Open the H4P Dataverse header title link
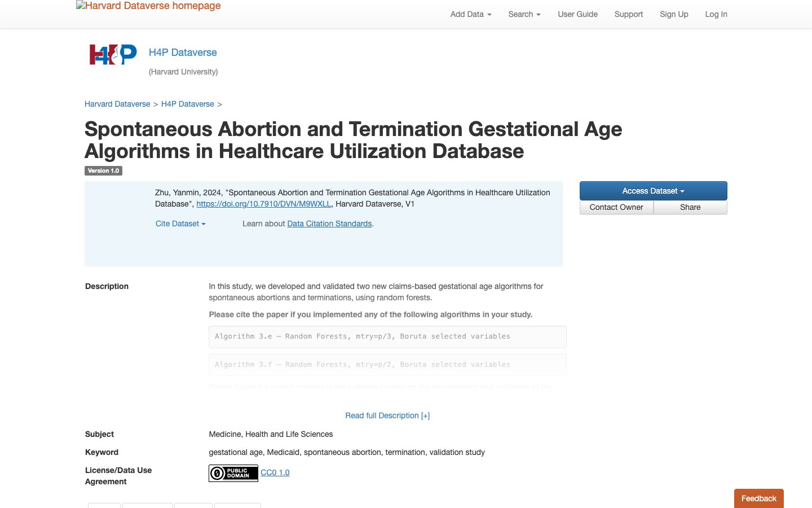Screen dimensions: 812x508 (x=183, y=52)
